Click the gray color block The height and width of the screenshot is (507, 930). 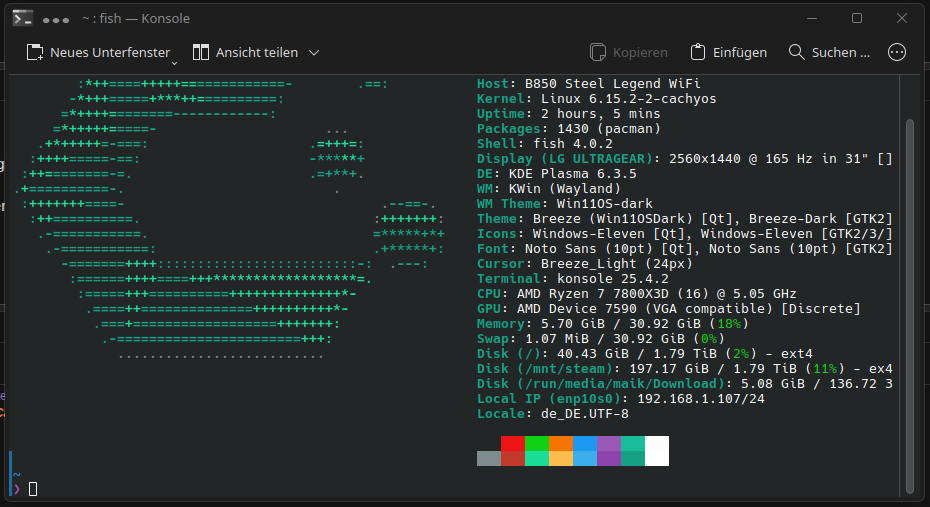pyautogui.click(x=489, y=458)
